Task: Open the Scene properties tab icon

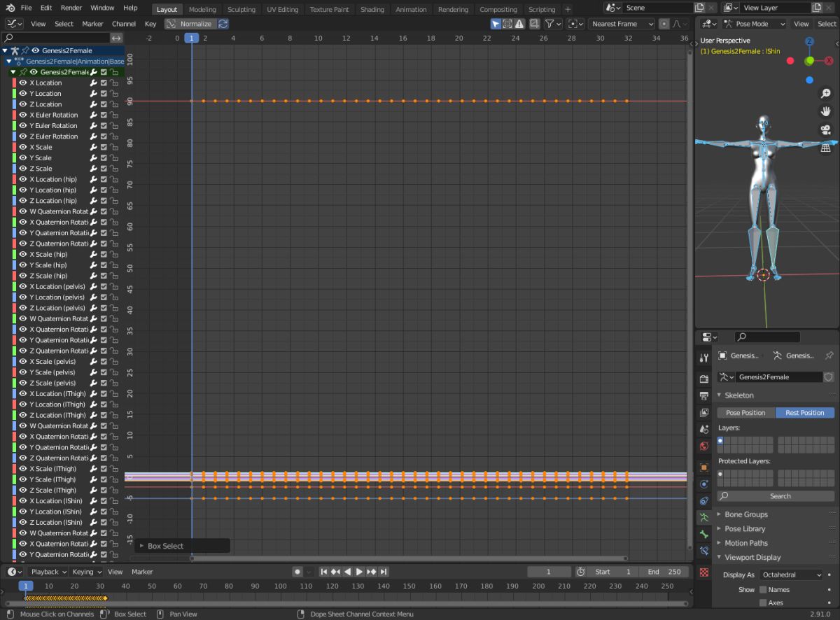Action: [704, 429]
